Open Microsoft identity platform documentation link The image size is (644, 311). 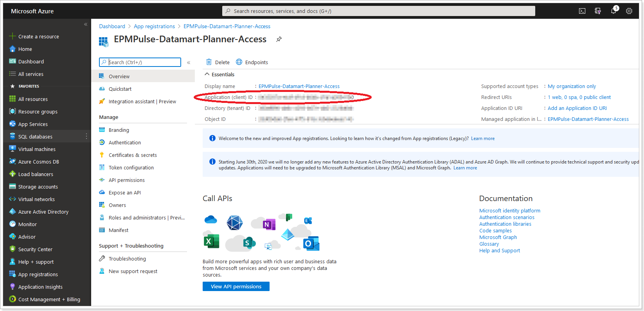coord(510,210)
